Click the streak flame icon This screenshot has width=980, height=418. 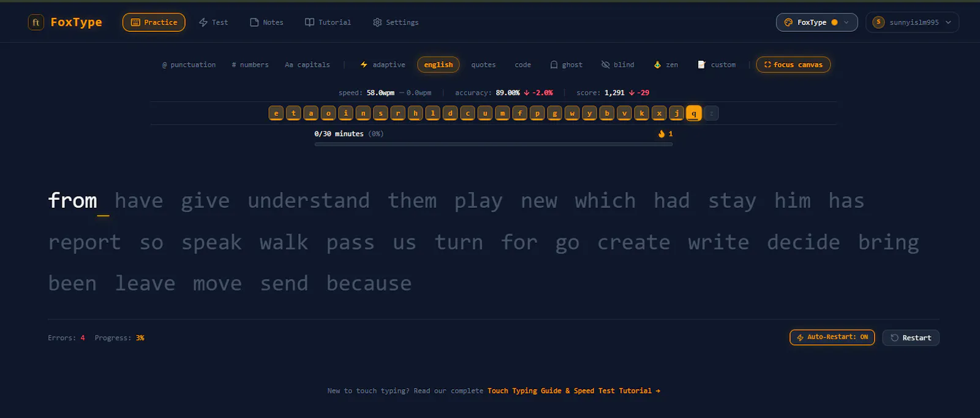(x=661, y=134)
